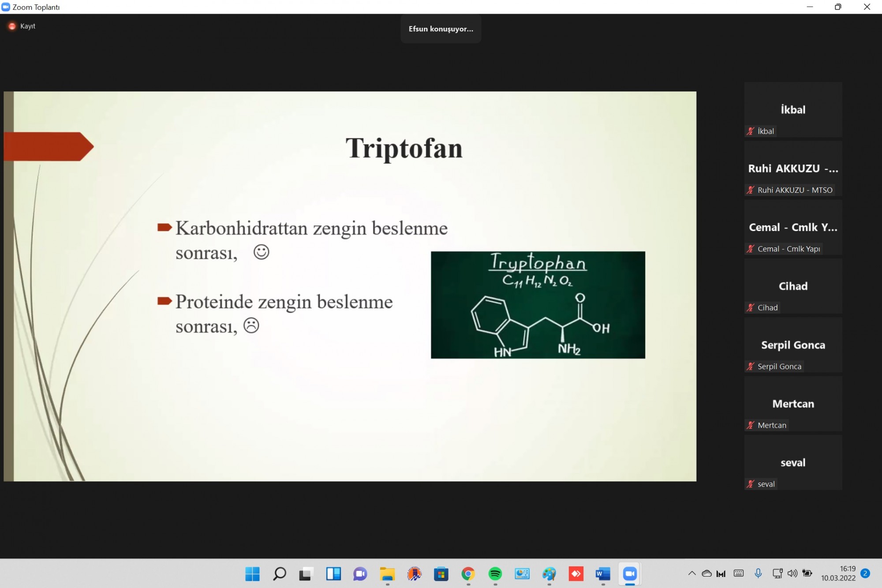Screen dimensions: 882x588
Task: Open Word from the taskbar
Action: (x=603, y=573)
